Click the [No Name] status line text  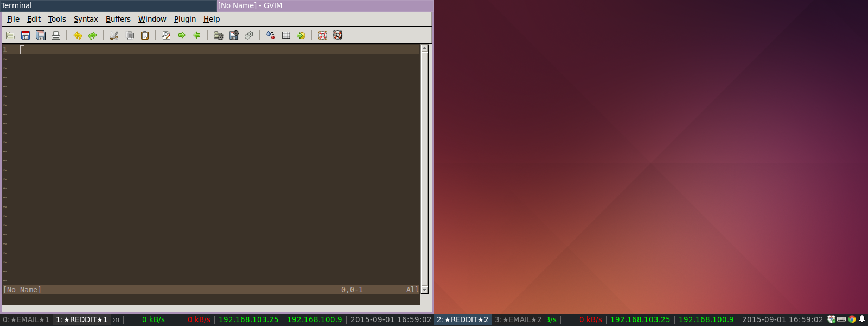click(22, 290)
